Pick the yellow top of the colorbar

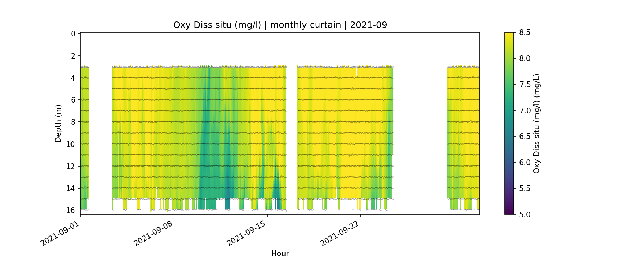point(509,35)
